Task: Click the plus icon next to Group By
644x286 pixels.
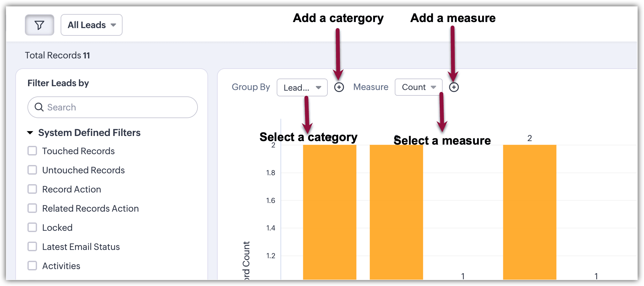Action: click(x=339, y=87)
